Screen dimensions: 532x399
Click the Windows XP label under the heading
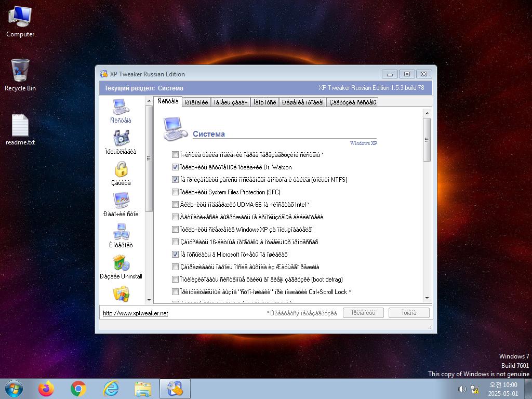click(363, 143)
